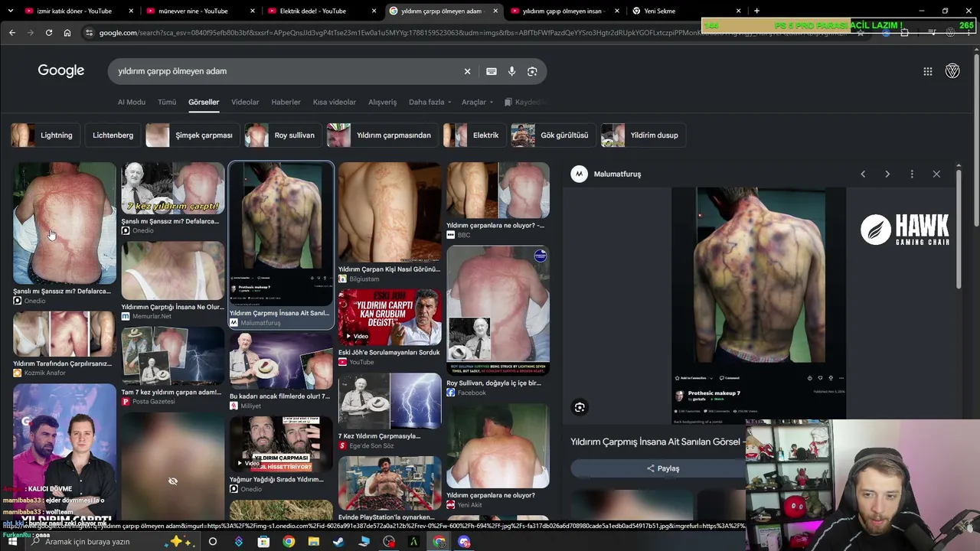The image size is (980, 551).
Task: Open the BBC 'Yıldırım çarpanlara ne oluyor' thumbnail
Action: [498, 191]
